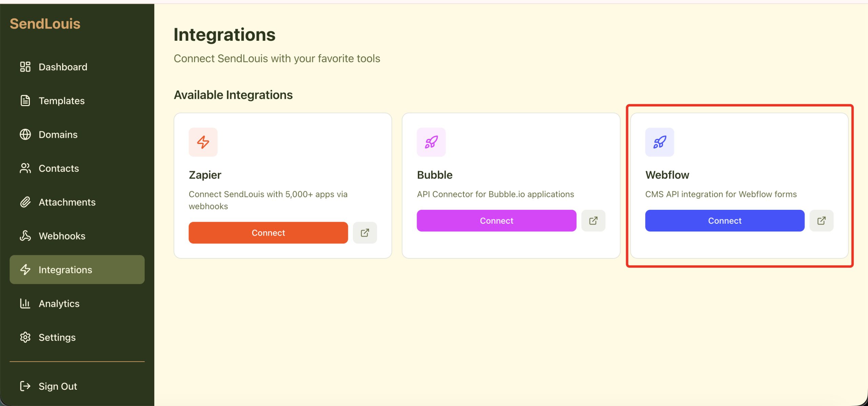Click the Attachments paperclip icon
The height and width of the screenshot is (406, 868).
point(25,202)
